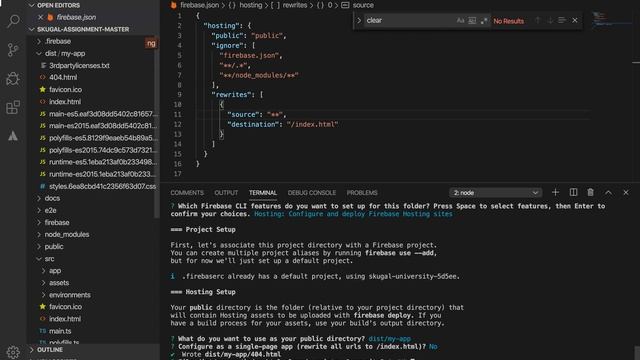
Task: Open the styles.6ea8cbd41c2356f63d07.css file
Action: (102, 186)
